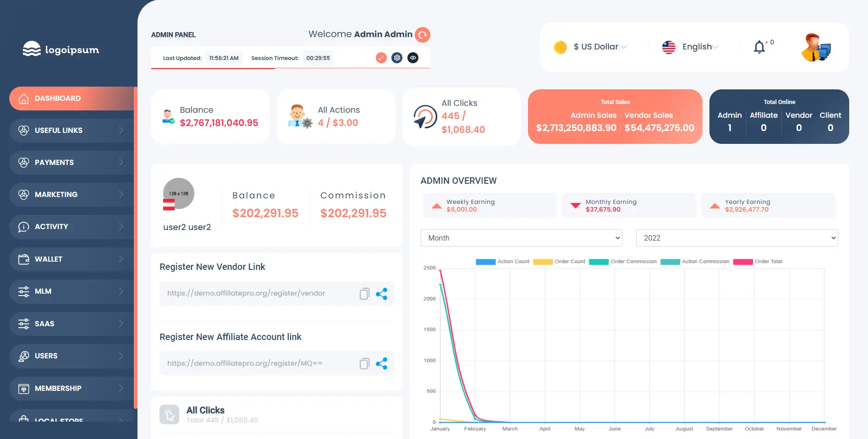Click the refresh icon beside Welcome Admin Admin
Image resolution: width=868 pixels, height=439 pixels.
pos(423,35)
